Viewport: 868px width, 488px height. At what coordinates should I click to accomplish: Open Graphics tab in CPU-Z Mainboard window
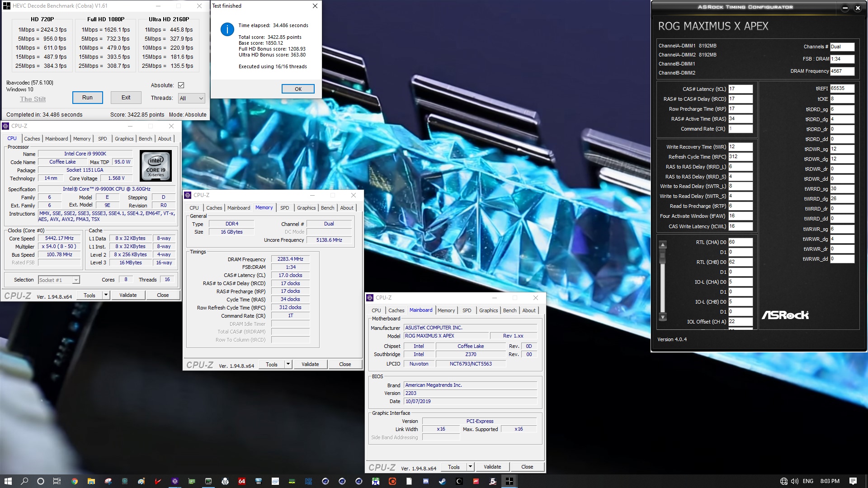pyautogui.click(x=488, y=310)
